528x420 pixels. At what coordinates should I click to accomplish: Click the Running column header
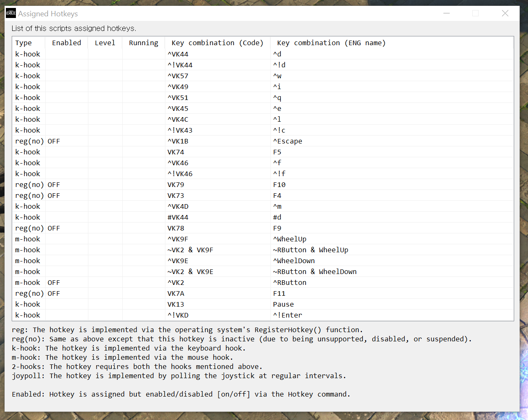click(x=143, y=43)
